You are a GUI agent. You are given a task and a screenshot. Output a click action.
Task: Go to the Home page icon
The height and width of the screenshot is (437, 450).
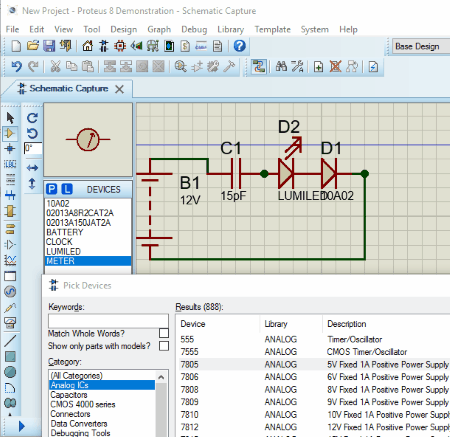[x=87, y=46]
